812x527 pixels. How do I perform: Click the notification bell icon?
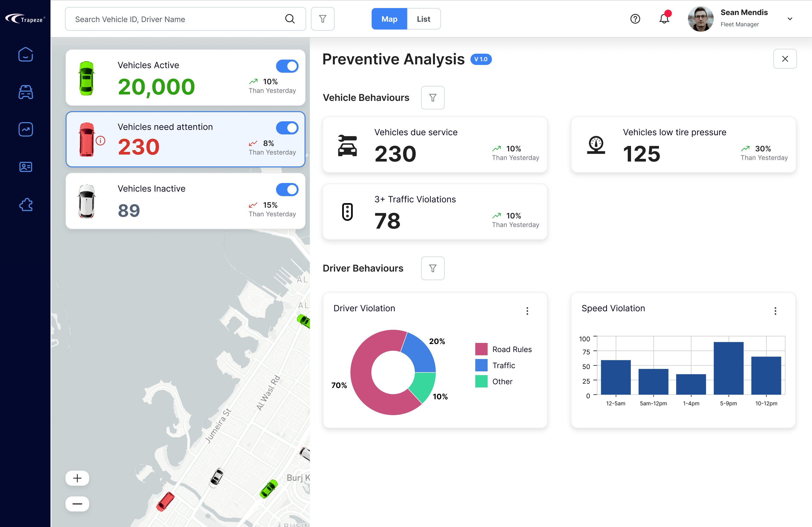664,19
